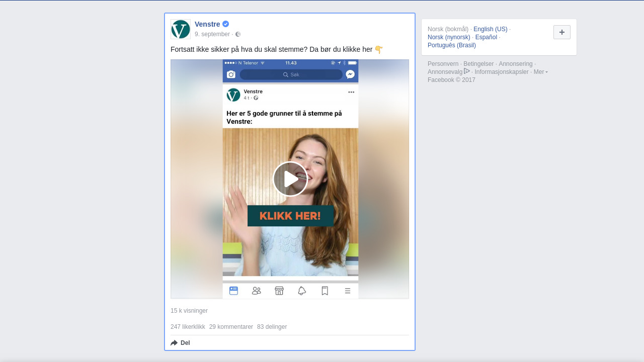Open the 9. september post timestamp
The height and width of the screenshot is (362, 644).
coord(212,34)
